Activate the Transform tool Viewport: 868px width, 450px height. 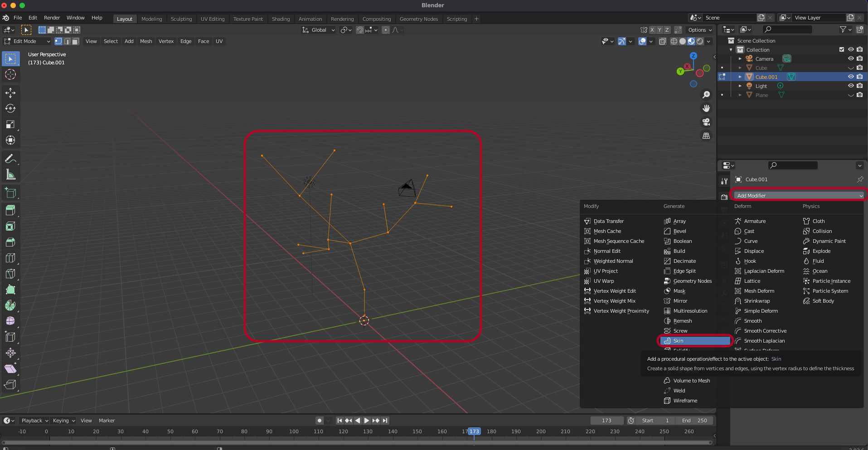(x=10, y=140)
